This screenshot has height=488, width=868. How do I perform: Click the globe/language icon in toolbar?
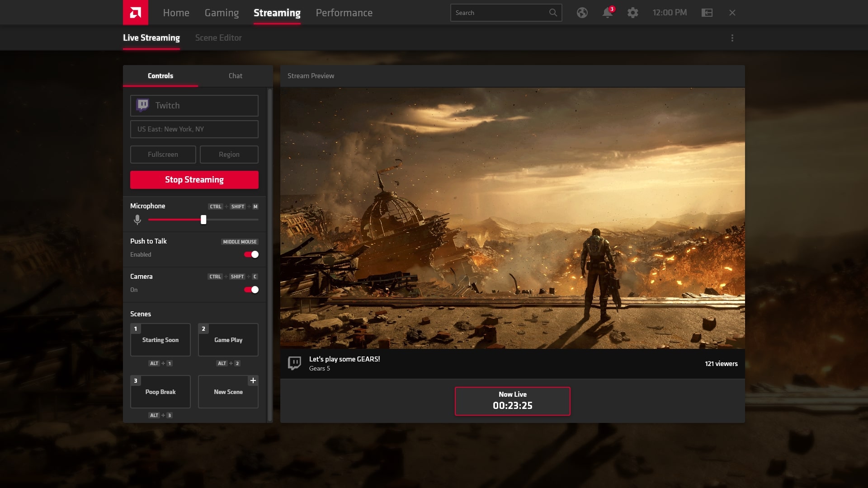click(582, 13)
